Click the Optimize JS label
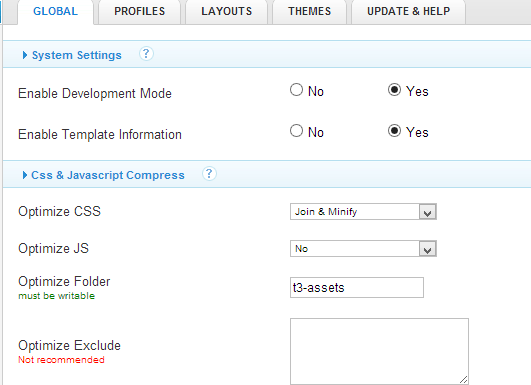 click(54, 249)
